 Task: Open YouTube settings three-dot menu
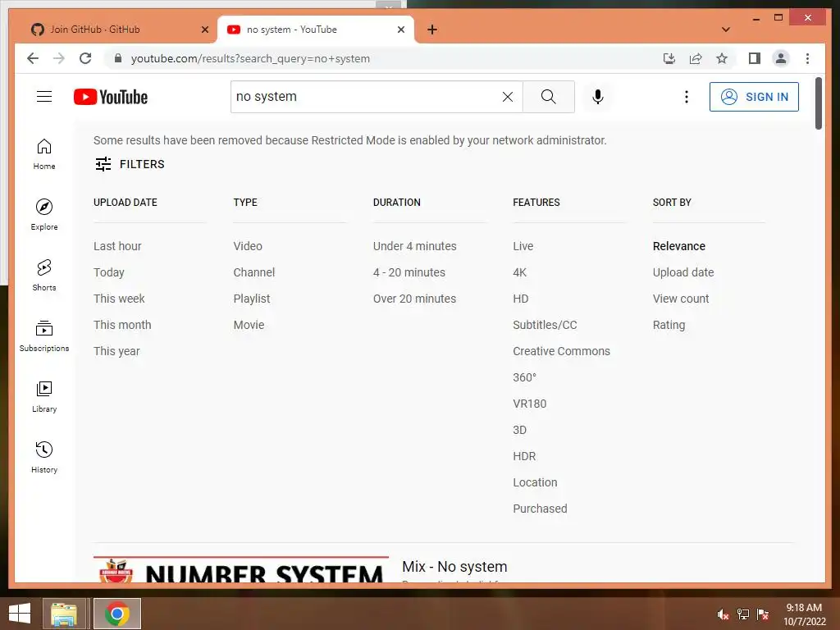tap(687, 97)
